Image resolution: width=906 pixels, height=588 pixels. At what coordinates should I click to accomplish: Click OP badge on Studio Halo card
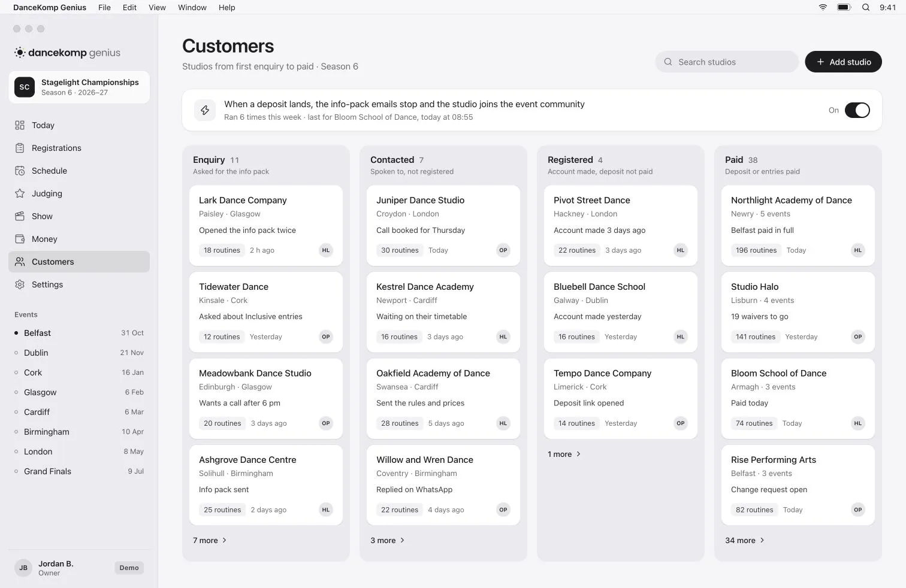(858, 337)
